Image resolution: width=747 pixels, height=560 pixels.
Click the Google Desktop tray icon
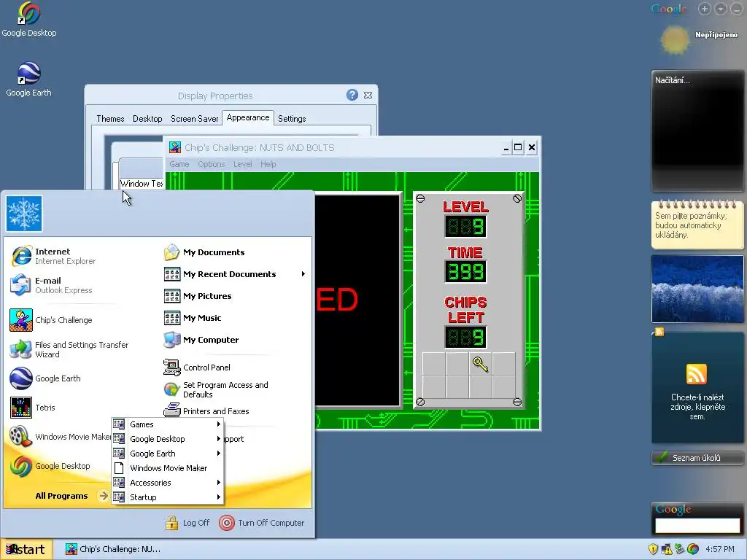(693, 549)
